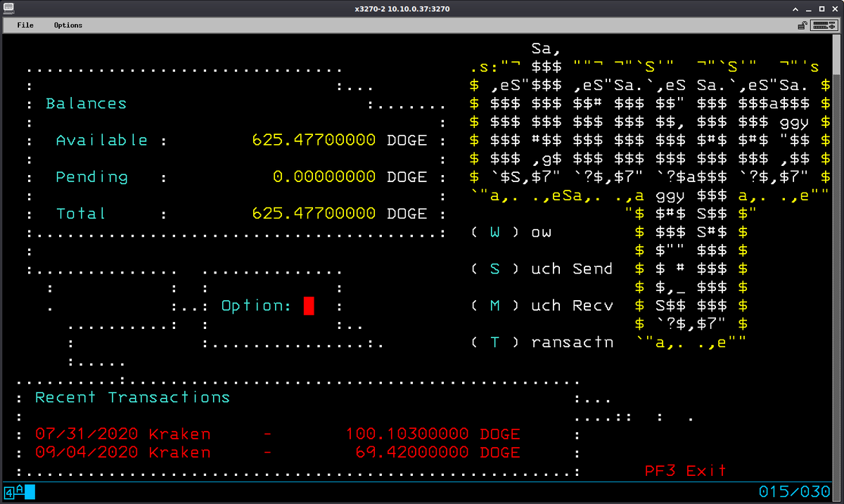Open the File menu

[25, 25]
